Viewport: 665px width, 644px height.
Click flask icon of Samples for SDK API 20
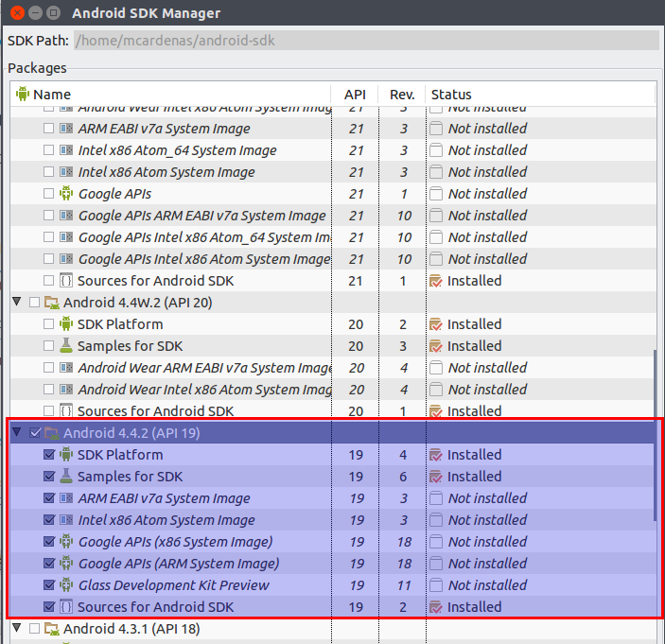click(66, 345)
